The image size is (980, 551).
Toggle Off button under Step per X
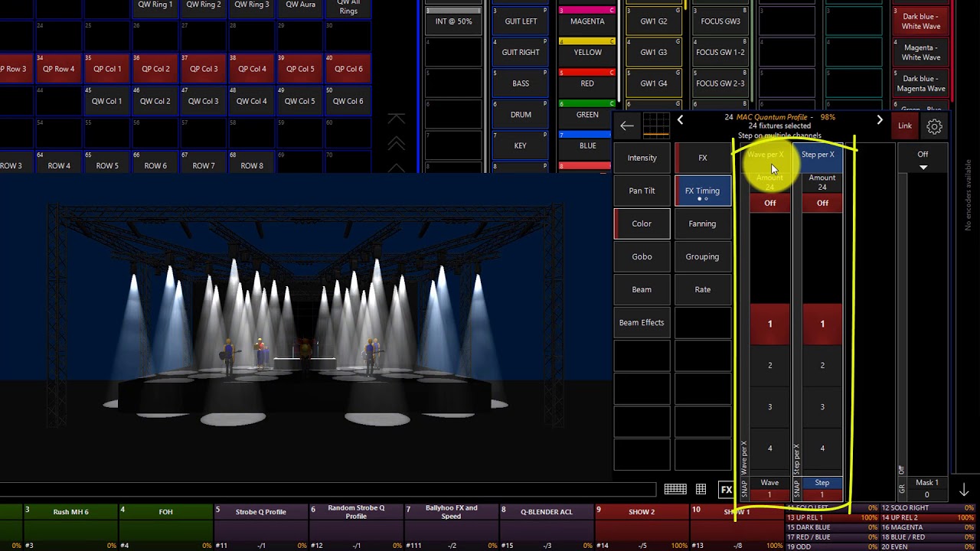click(x=822, y=203)
